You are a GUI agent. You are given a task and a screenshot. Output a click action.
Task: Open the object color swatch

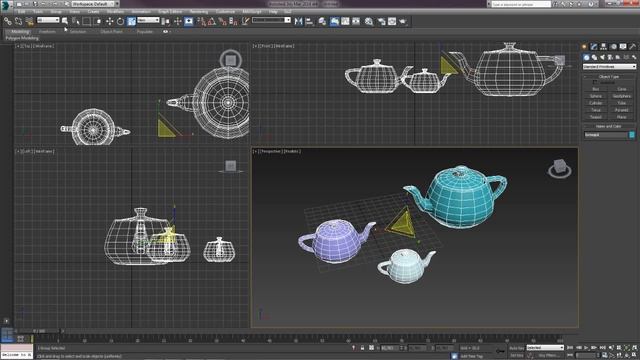tap(632, 135)
